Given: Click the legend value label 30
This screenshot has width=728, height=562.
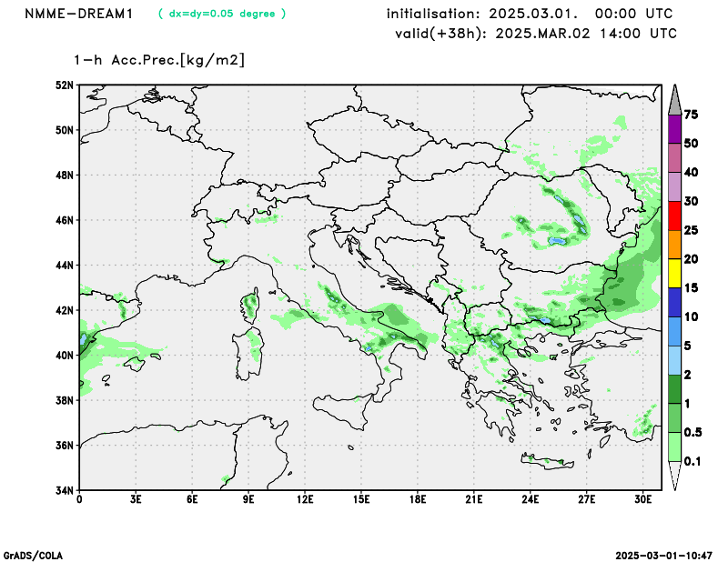Looking at the screenshot, I should (691, 201).
